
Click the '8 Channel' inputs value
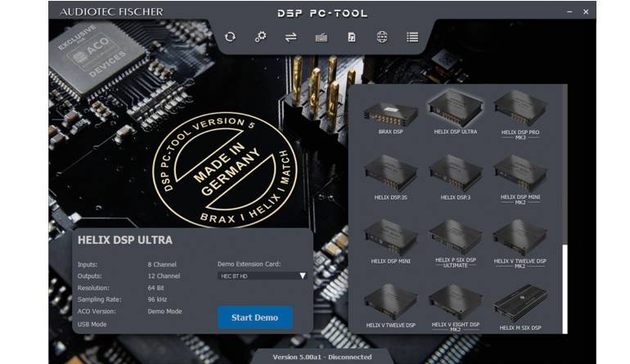pos(162,264)
